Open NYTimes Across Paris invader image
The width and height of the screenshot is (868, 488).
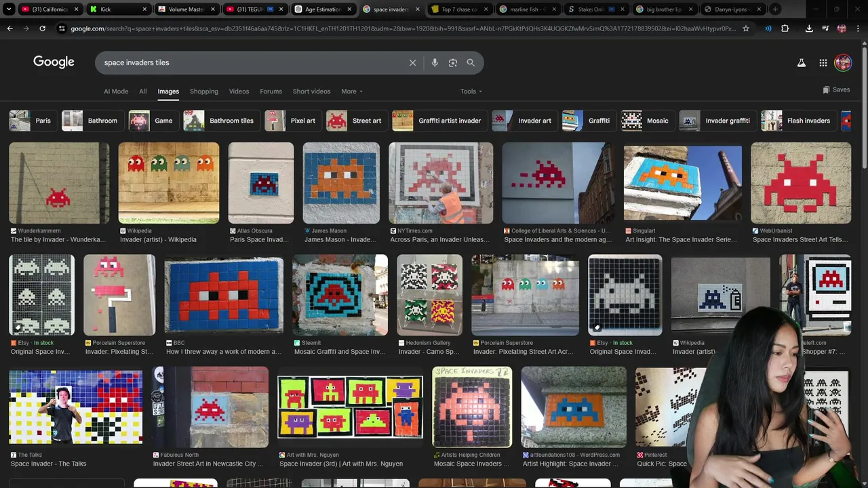click(x=441, y=183)
